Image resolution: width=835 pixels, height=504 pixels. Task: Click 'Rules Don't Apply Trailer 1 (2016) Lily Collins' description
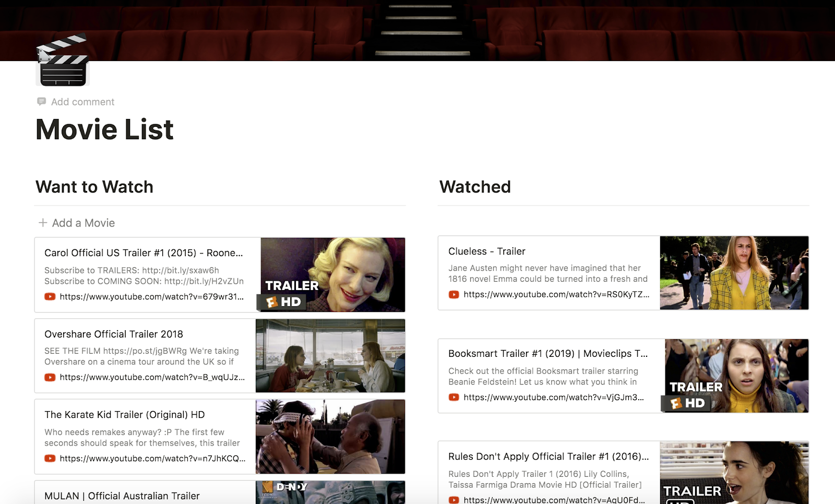pos(545,479)
